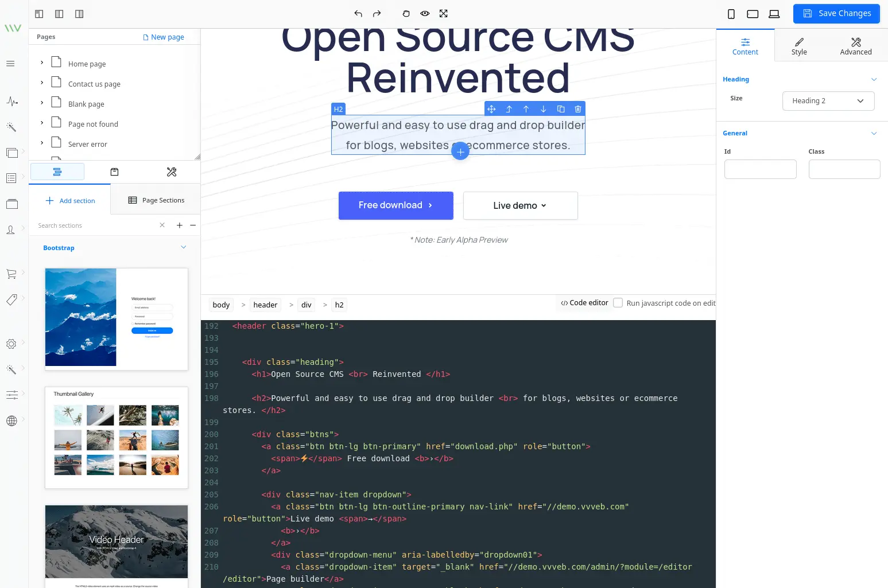Undo the last change

click(x=358, y=13)
